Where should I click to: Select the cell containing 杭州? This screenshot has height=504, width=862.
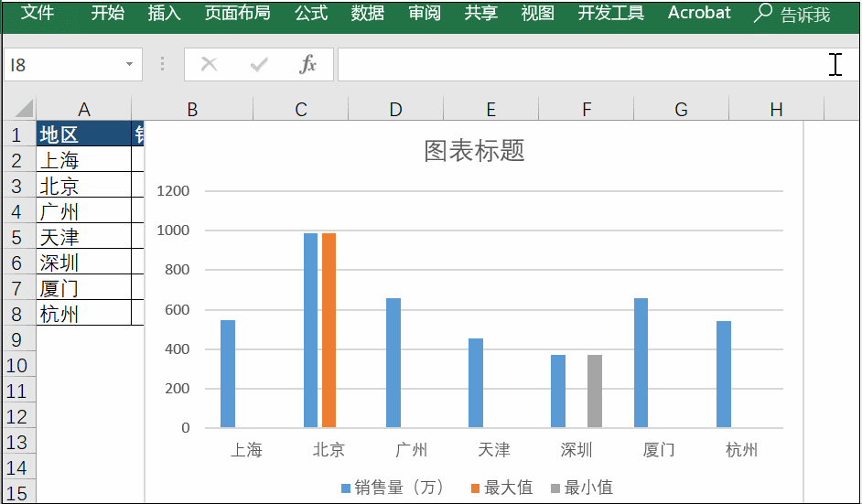(83, 313)
